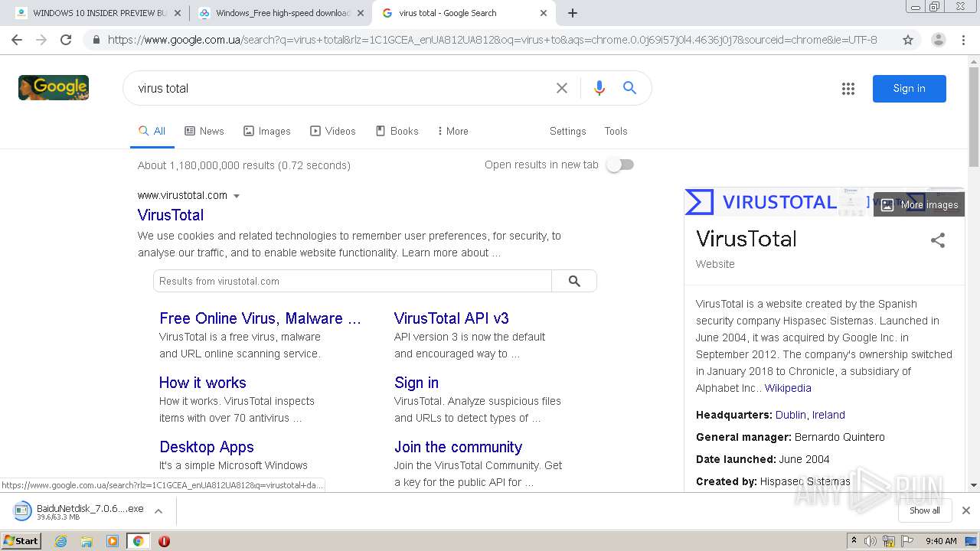Switch to the News tab
Image resolution: width=980 pixels, height=551 pixels.
click(x=204, y=131)
